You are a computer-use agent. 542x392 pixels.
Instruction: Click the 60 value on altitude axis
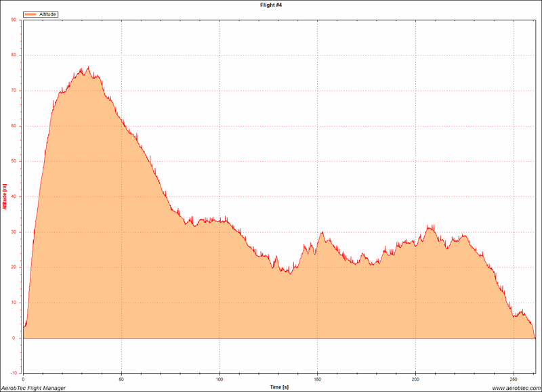[14, 126]
